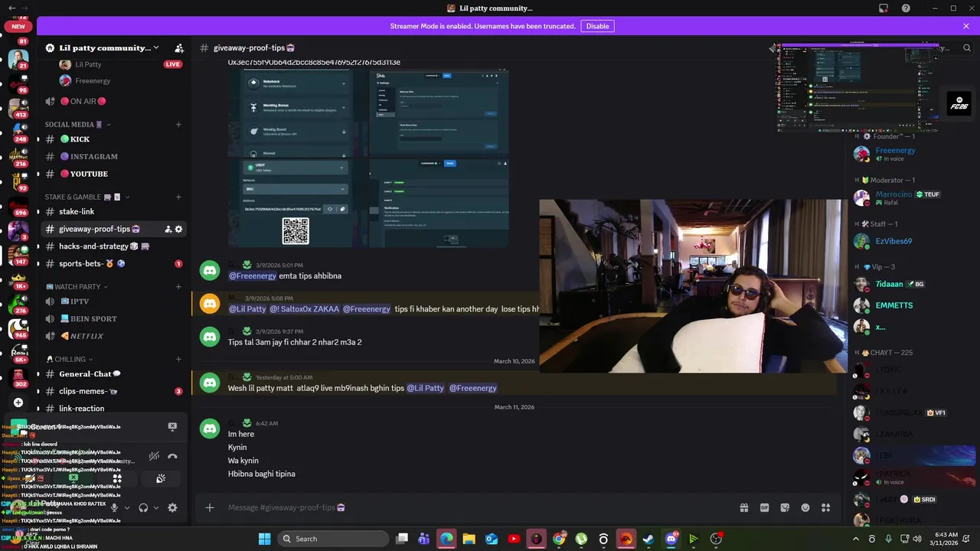Viewport: 980px width, 551px height.
Task: Open the clips-memes channel
Action: (115, 391)
